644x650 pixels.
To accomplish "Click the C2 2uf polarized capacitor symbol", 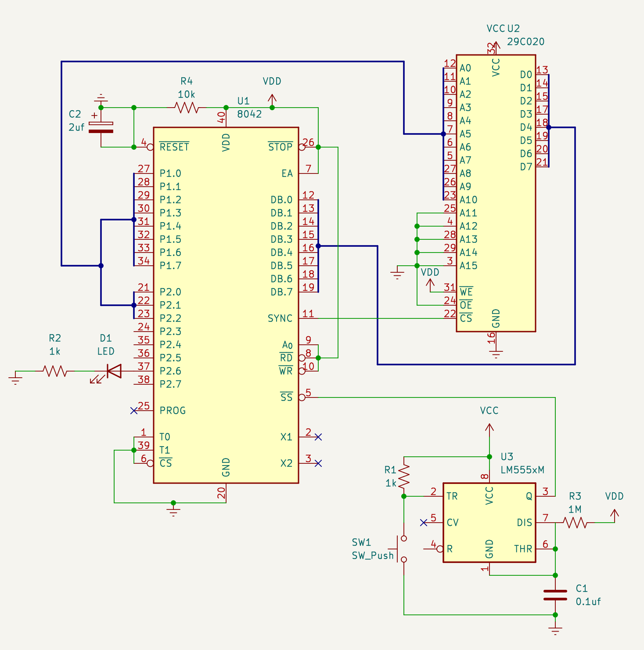I will (x=101, y=127).
